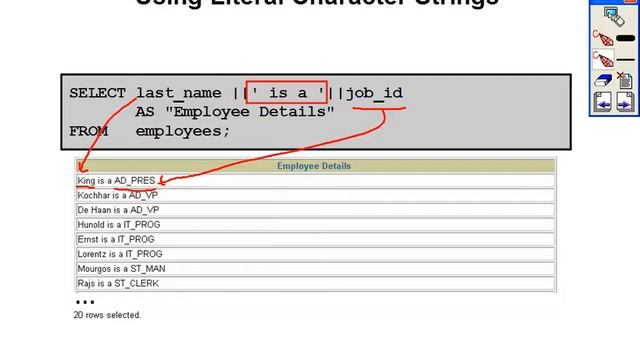Choose the thin black line width

[x=625, y=60]
